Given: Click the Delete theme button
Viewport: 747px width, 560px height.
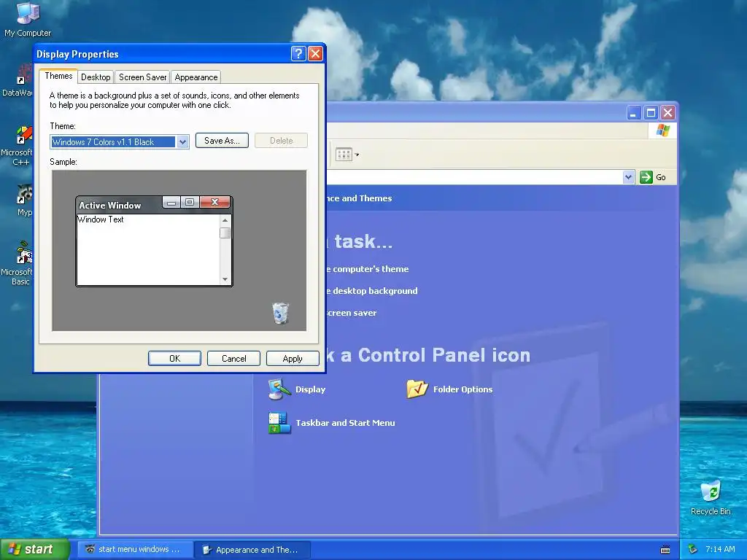Looking at the screenshot, I should [281, 141].
